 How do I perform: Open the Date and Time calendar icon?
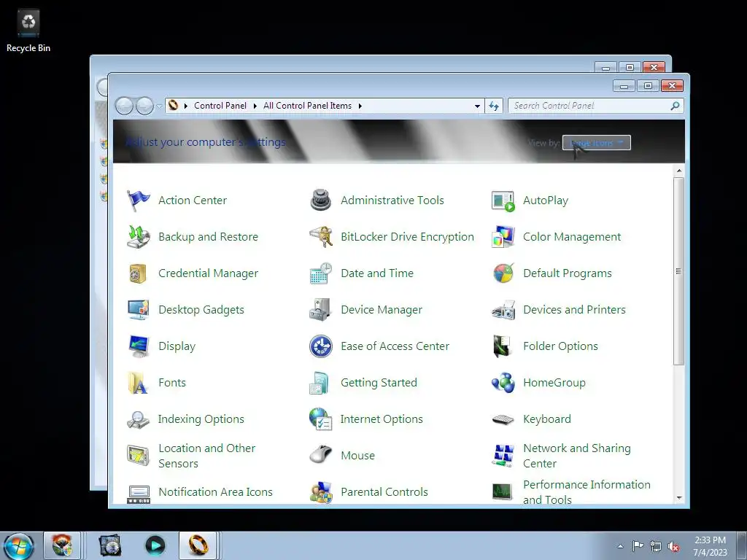(x=321, y=273)
